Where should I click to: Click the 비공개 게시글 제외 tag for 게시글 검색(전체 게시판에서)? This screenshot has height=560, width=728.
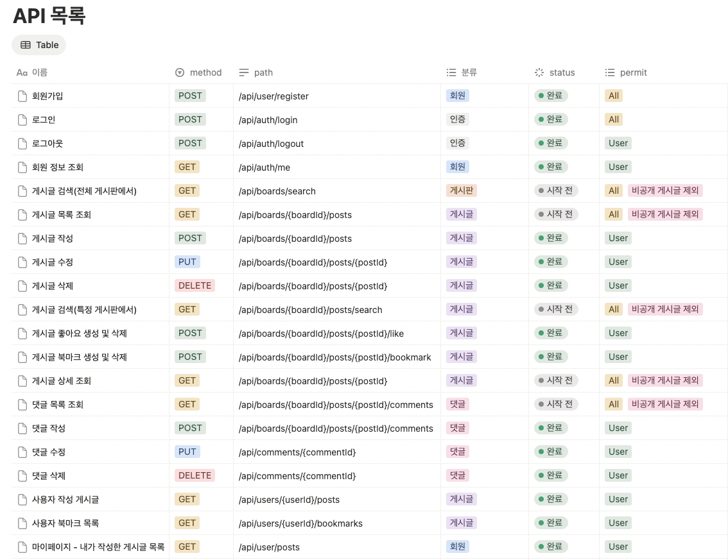pos(665,191)
